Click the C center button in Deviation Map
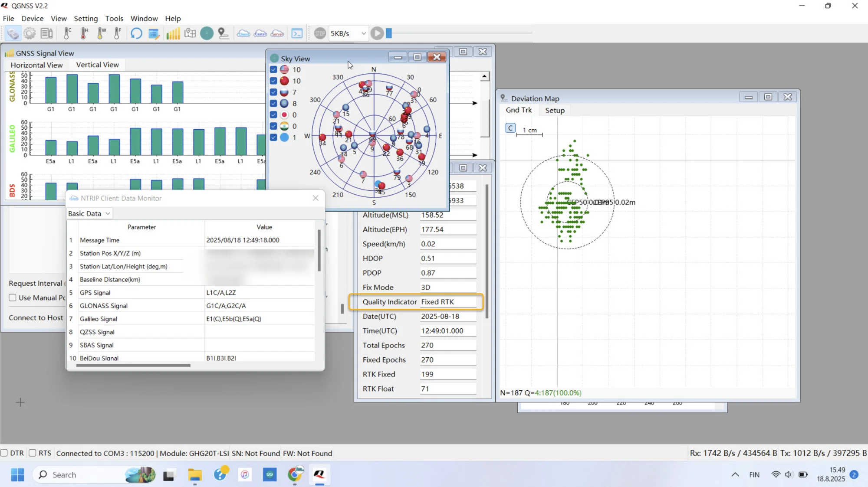Image resolution: width=868 pixels, height=487 pixels. coord(510,128)
